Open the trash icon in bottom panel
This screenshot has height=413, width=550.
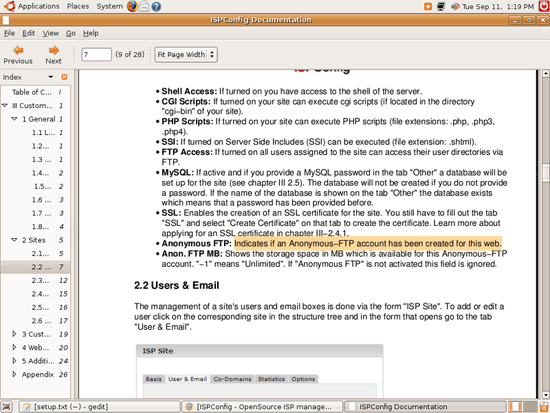tap(544, 407)
